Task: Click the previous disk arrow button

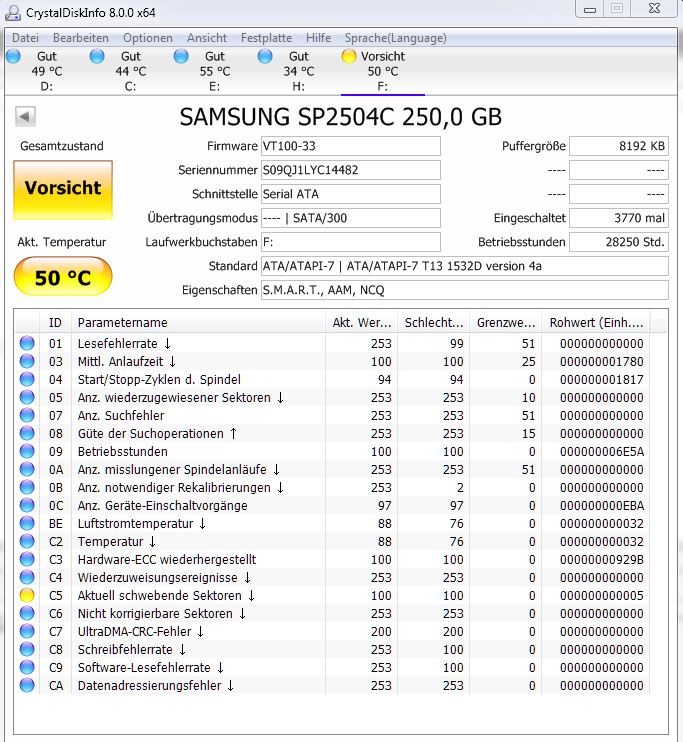Action: (25, 116)
